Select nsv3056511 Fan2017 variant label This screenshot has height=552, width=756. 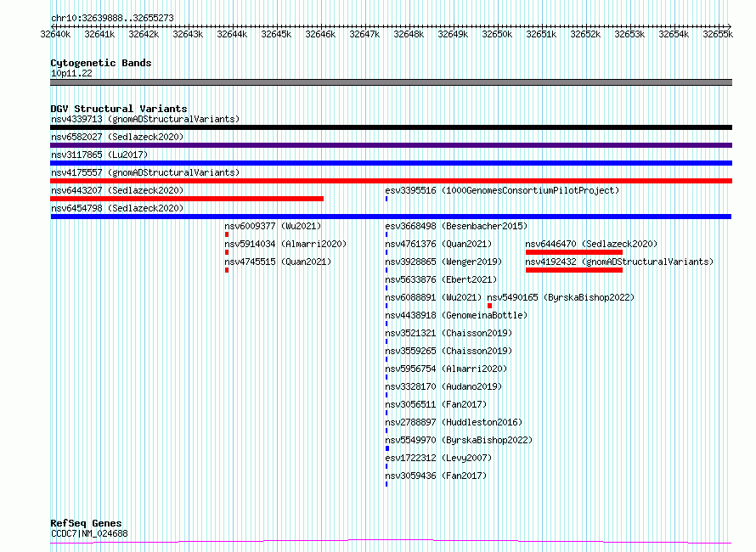click(436, 404)
